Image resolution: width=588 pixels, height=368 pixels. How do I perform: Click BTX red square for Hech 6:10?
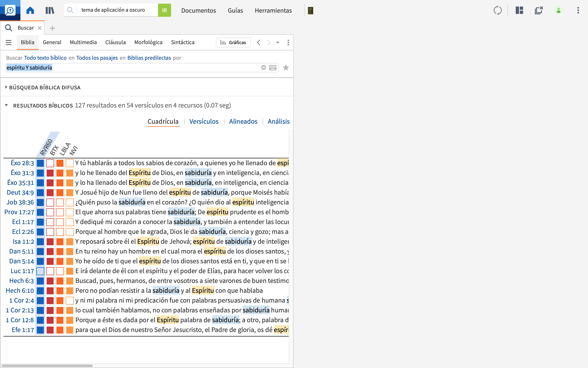coord(50,291)
